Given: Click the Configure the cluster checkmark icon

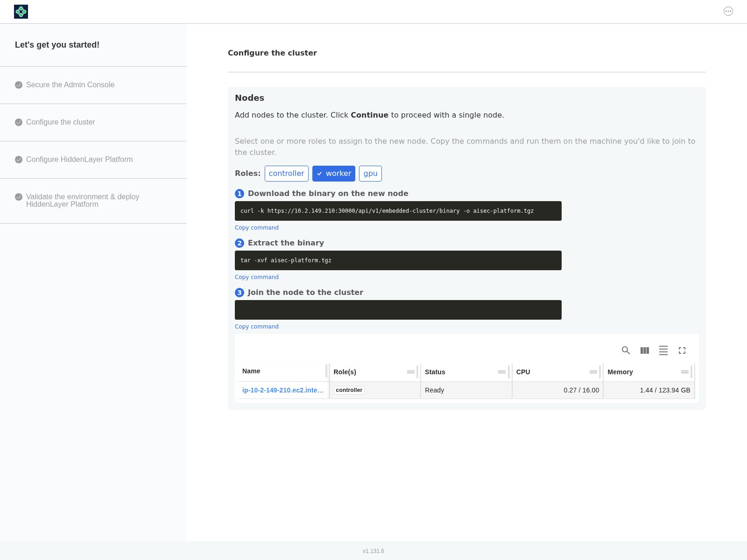Looking at the screenshot, I should coord(19,122).
